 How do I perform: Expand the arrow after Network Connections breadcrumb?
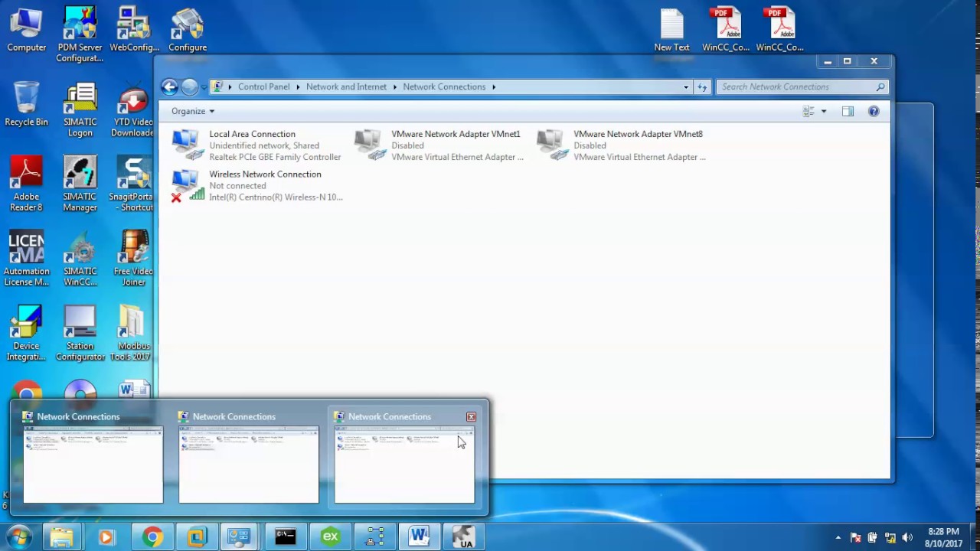point(494,87)
